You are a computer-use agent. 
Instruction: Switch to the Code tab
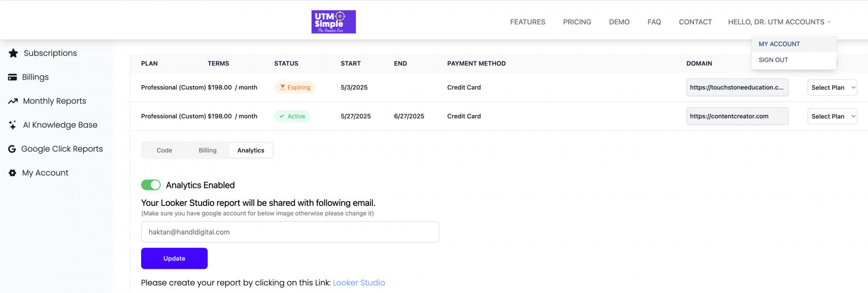click(x=164, y=150)
